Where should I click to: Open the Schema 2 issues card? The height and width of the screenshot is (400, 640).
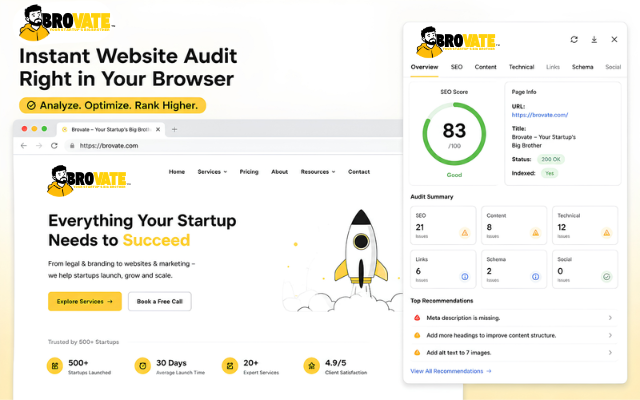point(514,269)
